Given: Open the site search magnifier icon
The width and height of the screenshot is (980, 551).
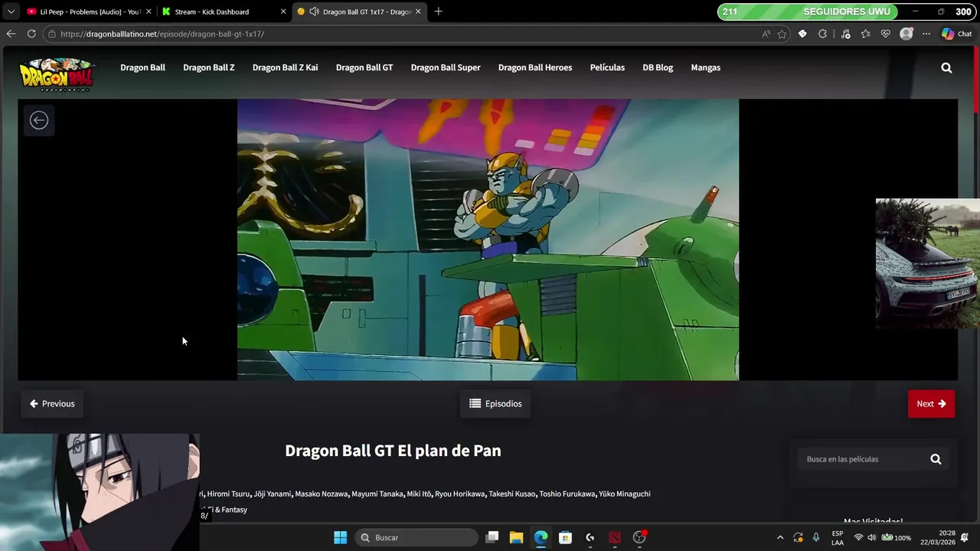Looking at the screenshot, I should tap(946, 67).
